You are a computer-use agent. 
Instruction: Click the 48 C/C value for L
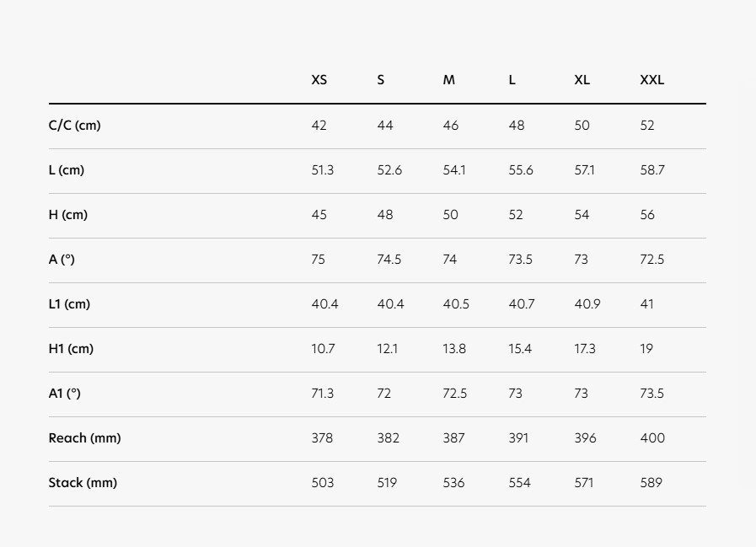tap(517, 126)
